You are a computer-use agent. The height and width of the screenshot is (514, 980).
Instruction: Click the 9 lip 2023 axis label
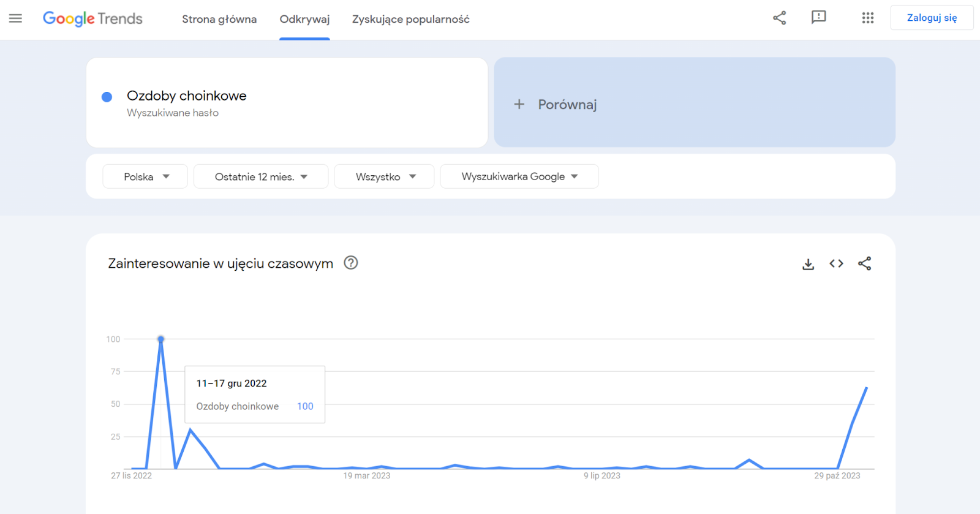pyautogui.click(x=601, y=475)
